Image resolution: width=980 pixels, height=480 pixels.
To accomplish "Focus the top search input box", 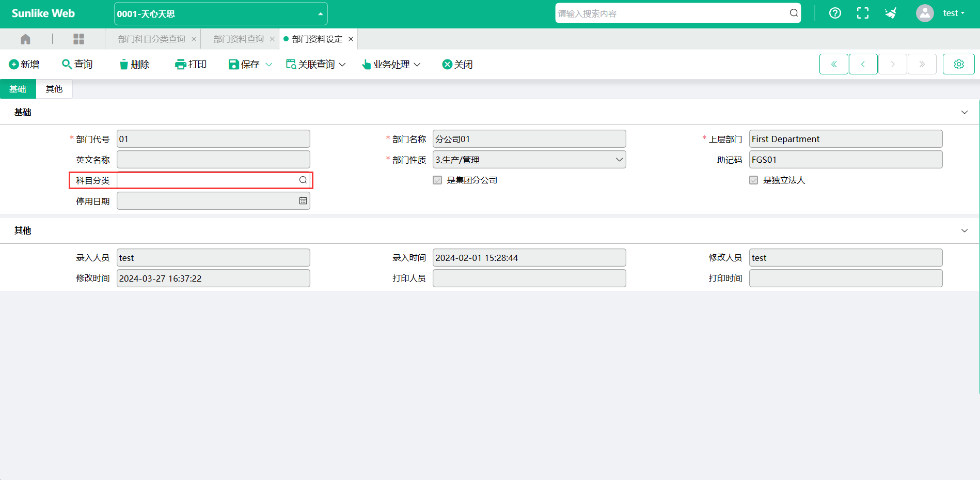I will pyautogui.click(x=672, y=13).
